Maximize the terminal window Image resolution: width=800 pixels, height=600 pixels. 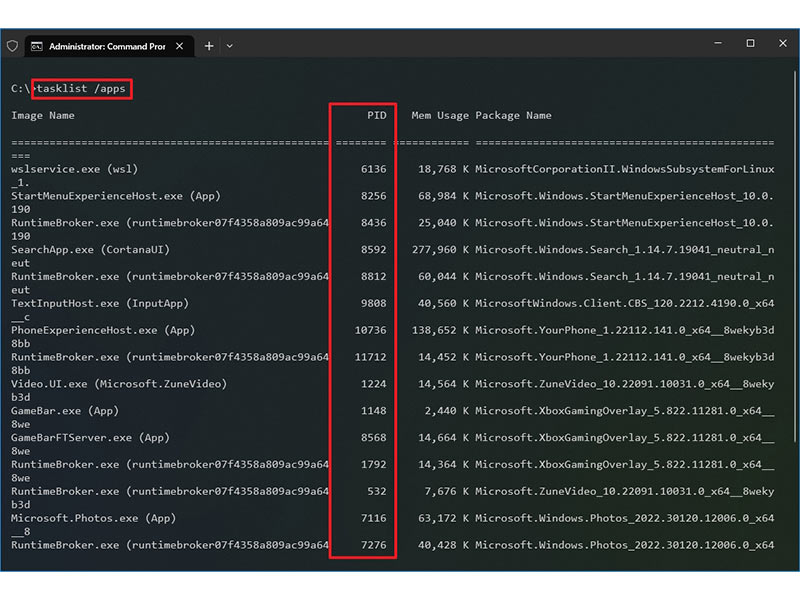[x=750, y=43]
